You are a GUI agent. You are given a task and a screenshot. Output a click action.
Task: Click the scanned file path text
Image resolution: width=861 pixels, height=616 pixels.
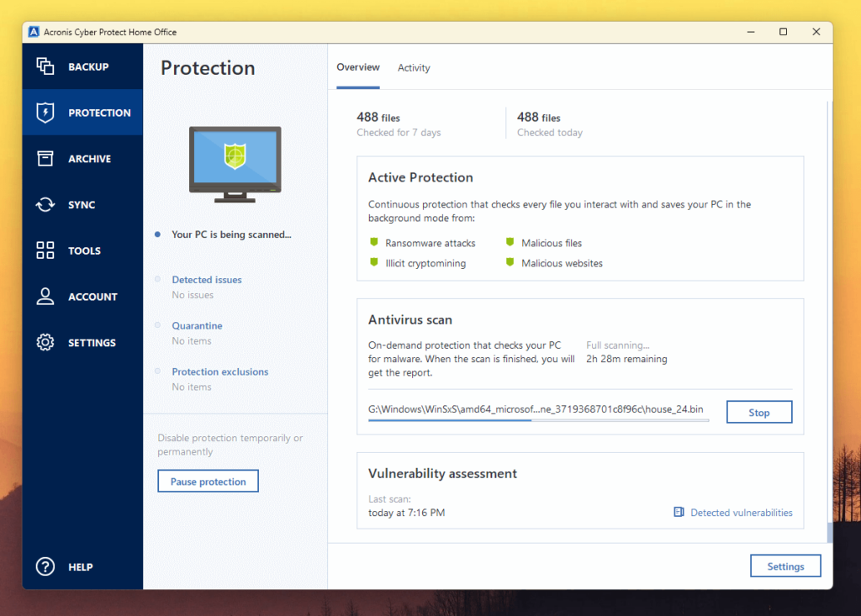click(536, 409)
